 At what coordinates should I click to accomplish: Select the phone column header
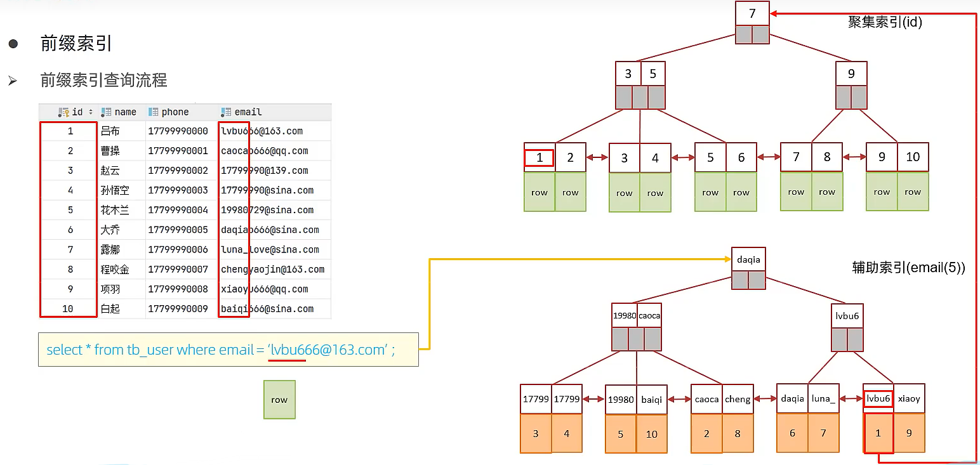[182, 112]
